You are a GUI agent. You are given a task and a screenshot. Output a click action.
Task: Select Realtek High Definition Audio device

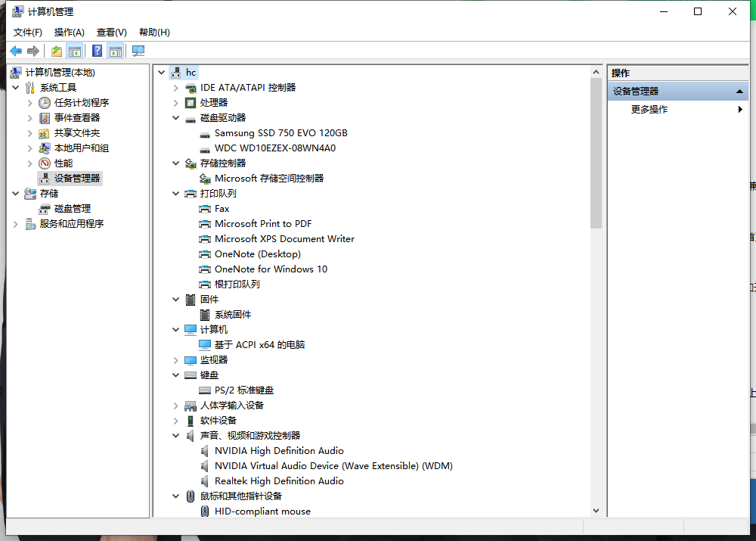pyautogui.click(x=279, y=481)
